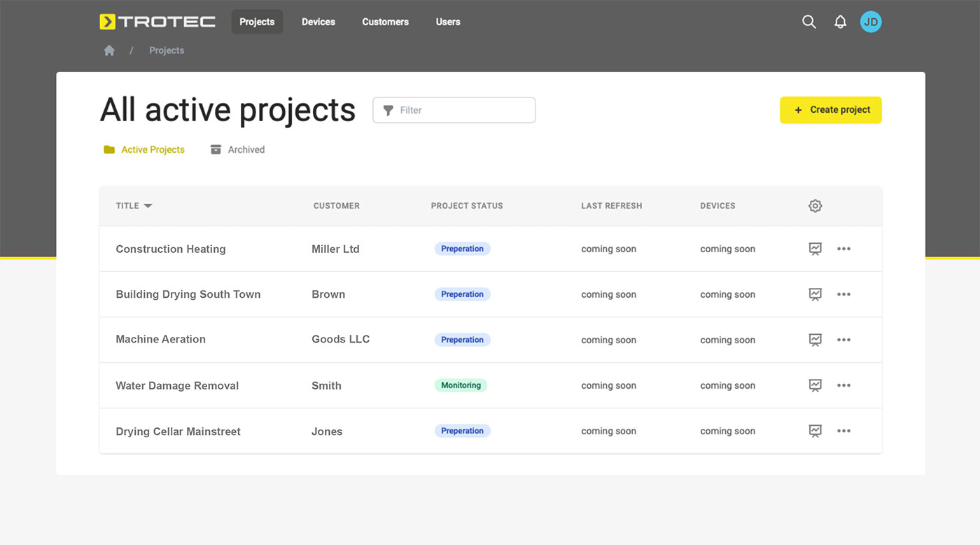Click the Devices column header
980x545 pixels.
(717, 206)
